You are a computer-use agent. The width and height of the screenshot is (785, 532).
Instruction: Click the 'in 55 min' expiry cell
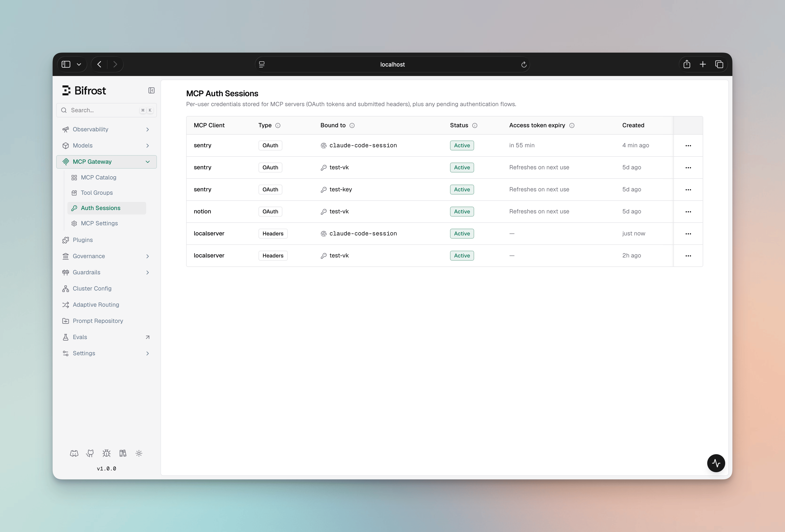point(522,145)
